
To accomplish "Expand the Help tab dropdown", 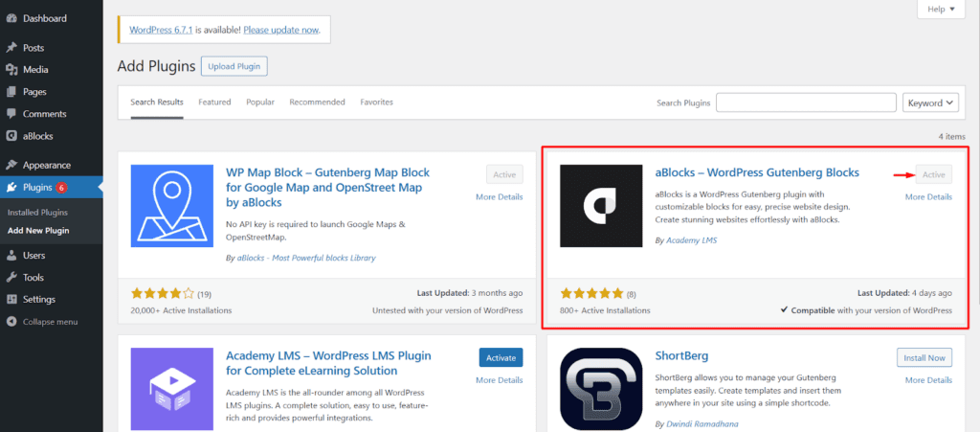I will coord(942,9).
